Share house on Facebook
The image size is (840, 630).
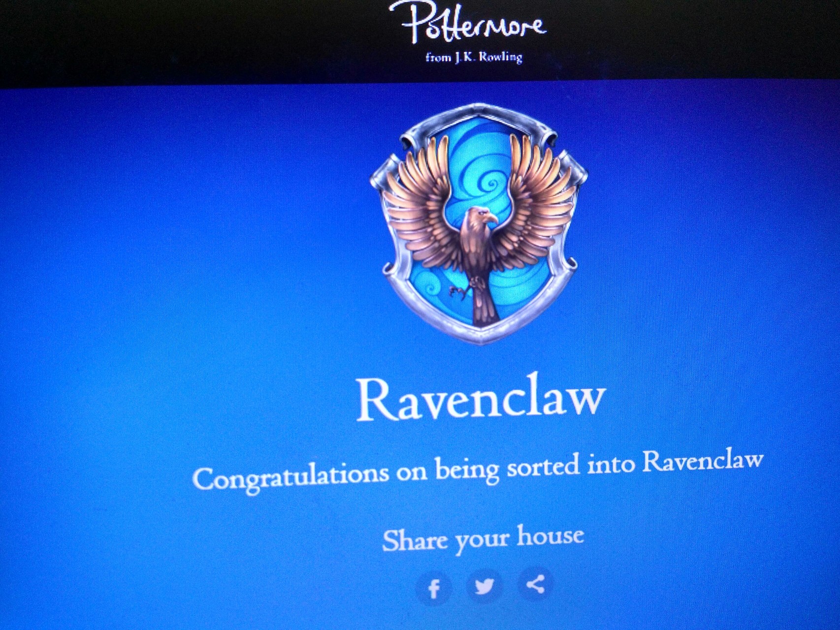pos(434,589)
